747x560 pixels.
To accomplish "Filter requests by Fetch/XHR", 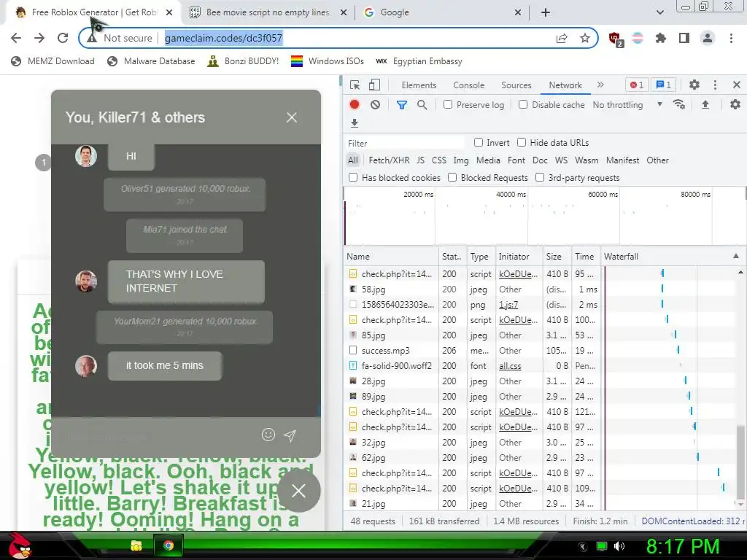I will point(389,160).
